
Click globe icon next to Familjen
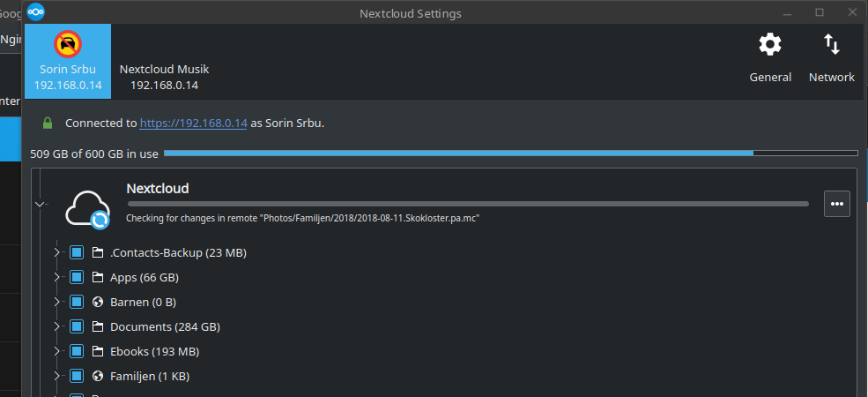point(98,377)
